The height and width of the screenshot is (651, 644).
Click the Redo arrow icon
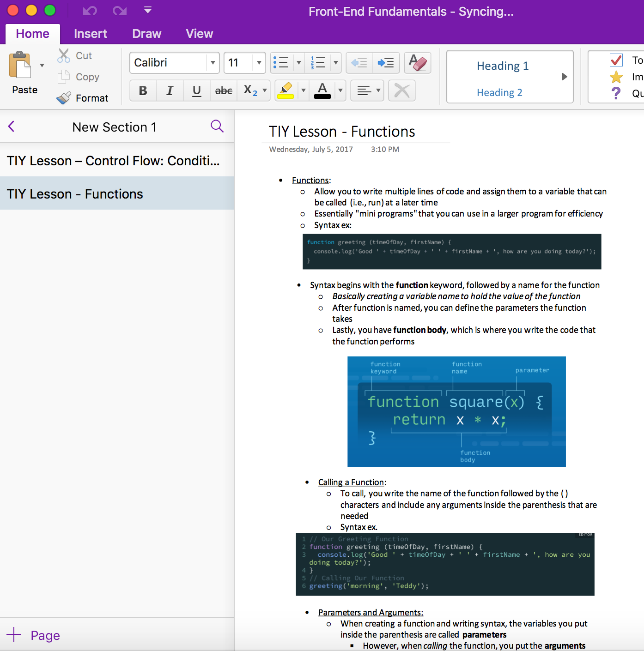coord(119,10)
